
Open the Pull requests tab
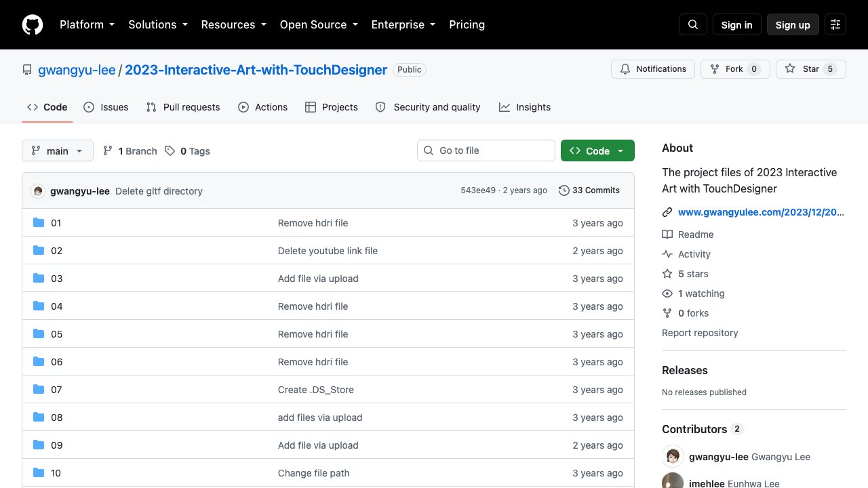click(x=183, y=107)
